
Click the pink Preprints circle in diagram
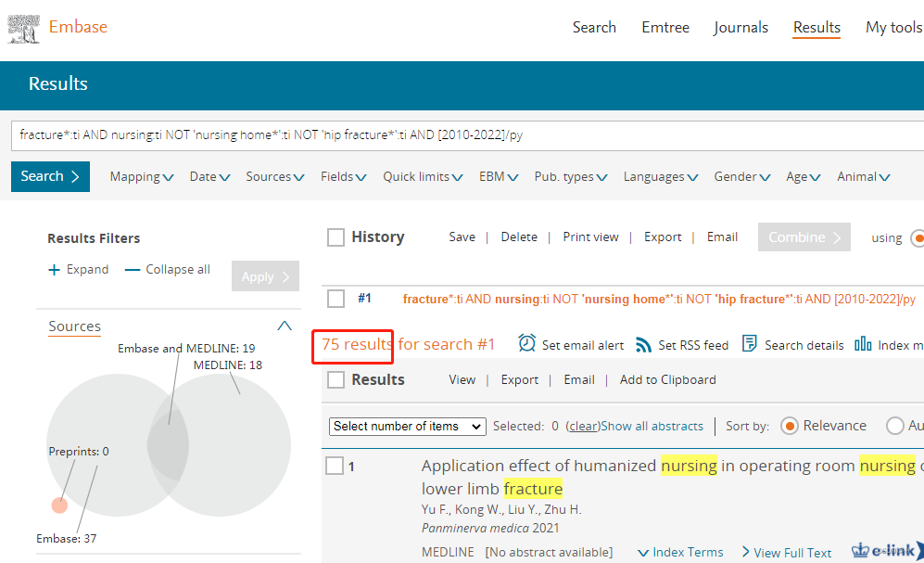(59, 505)
